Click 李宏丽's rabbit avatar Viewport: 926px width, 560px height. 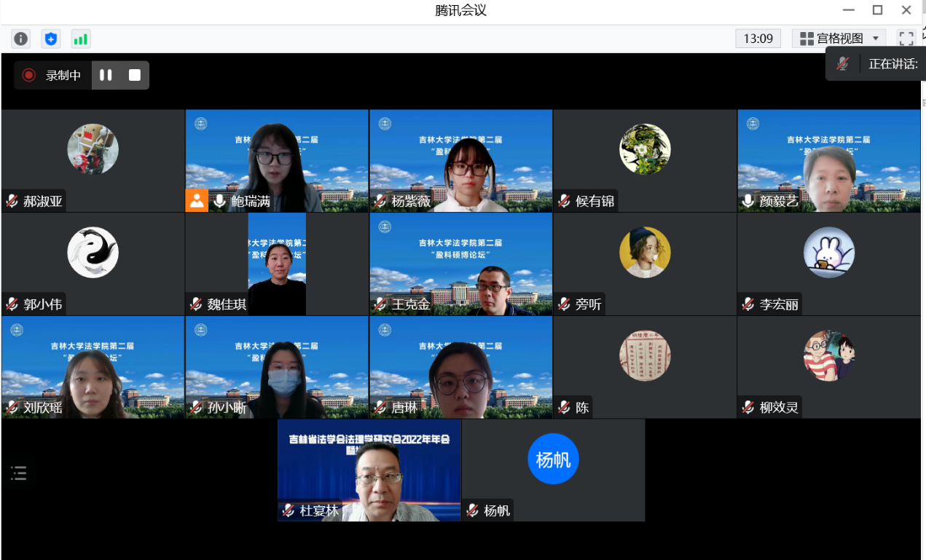pos(828,253)
